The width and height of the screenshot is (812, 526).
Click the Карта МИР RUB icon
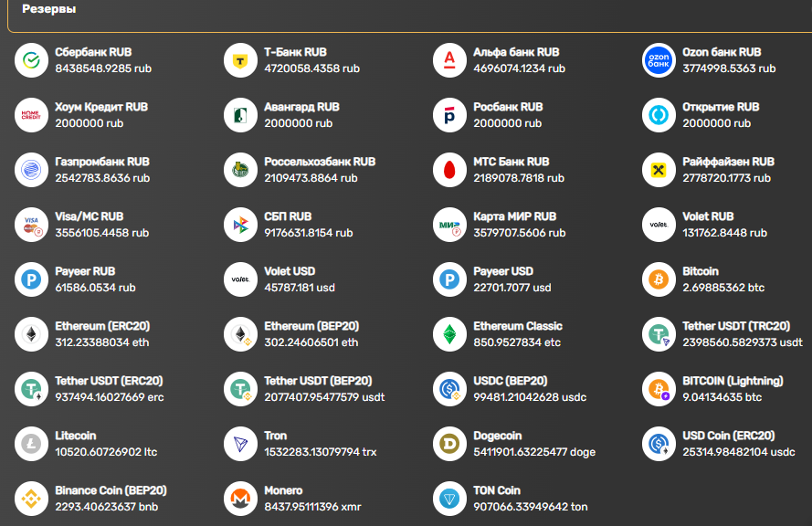(450, 226)
